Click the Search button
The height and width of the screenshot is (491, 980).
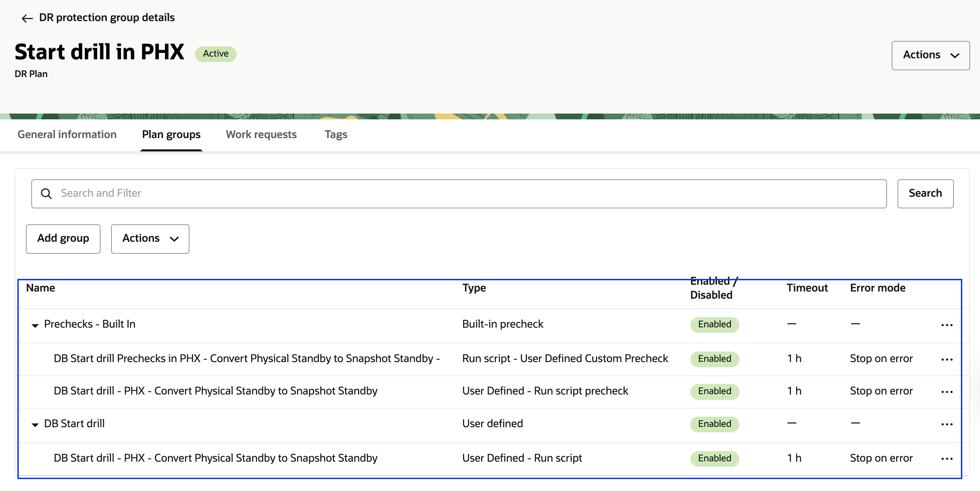925,193
